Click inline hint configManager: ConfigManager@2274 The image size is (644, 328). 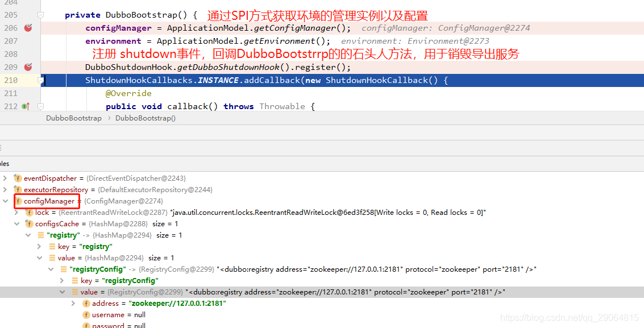pos(446,28)
